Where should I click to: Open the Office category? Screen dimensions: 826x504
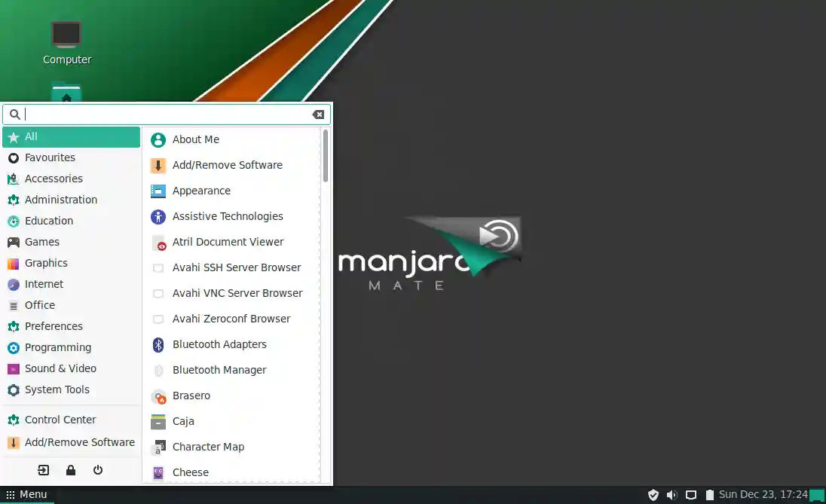click(71, 305)
